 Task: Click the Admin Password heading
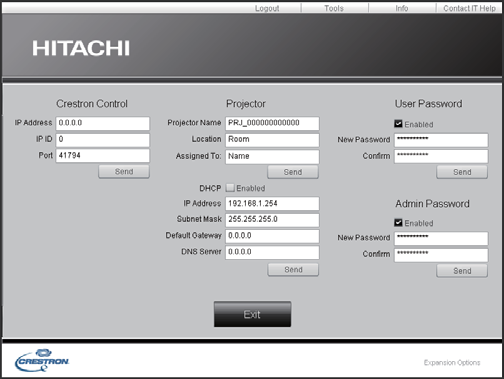click(432, 204)
